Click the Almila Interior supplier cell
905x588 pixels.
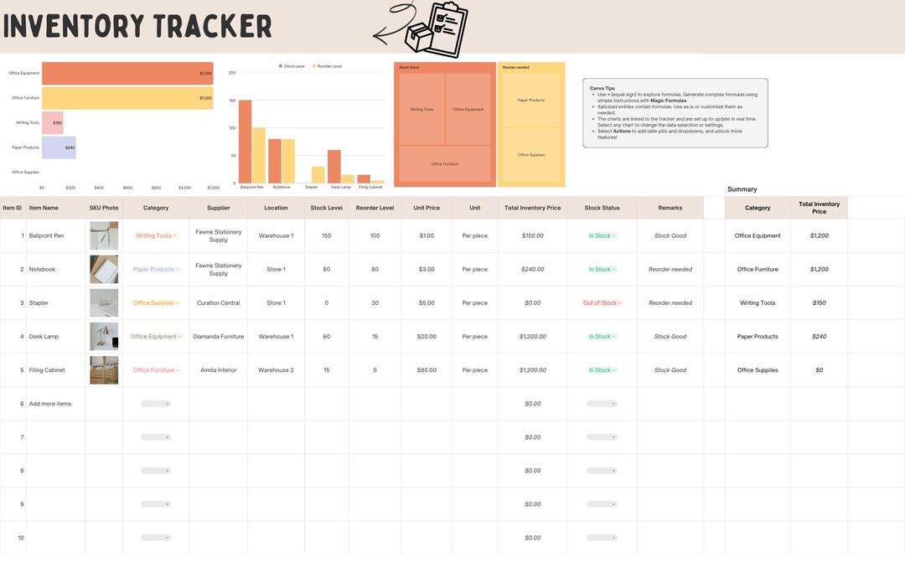[x=218, y=370]
